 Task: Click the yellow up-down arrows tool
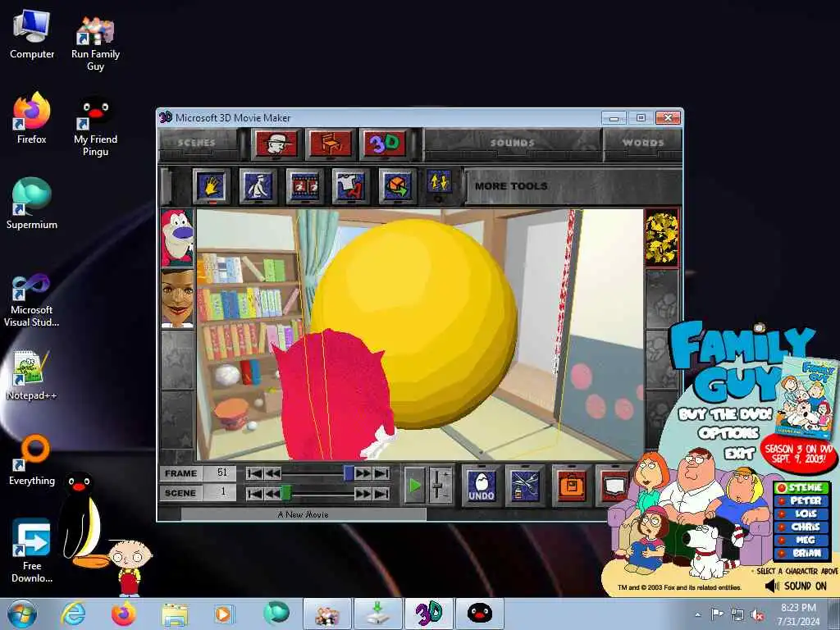440,183
